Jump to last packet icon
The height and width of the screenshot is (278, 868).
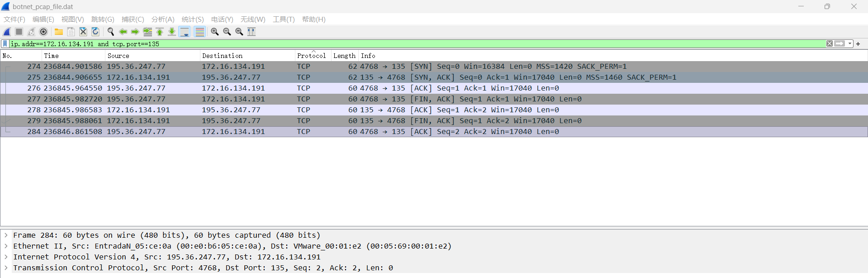[x=172, y=32]
